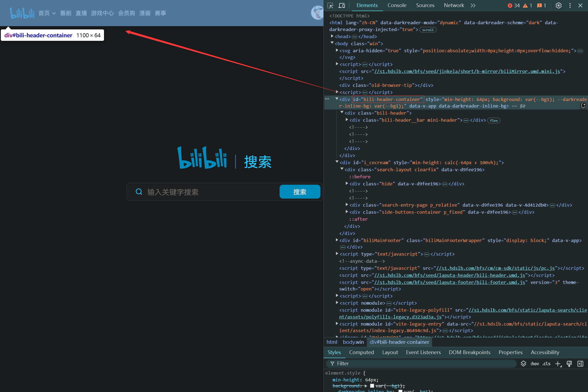Click the ellipsis at the end of the svg line
Viewport: 588px width, 392px height.
point(580,51)
